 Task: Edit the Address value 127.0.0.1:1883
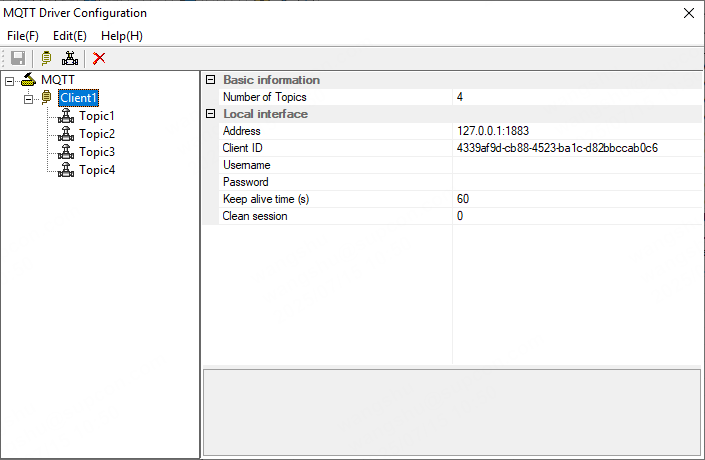coord(577,131)
